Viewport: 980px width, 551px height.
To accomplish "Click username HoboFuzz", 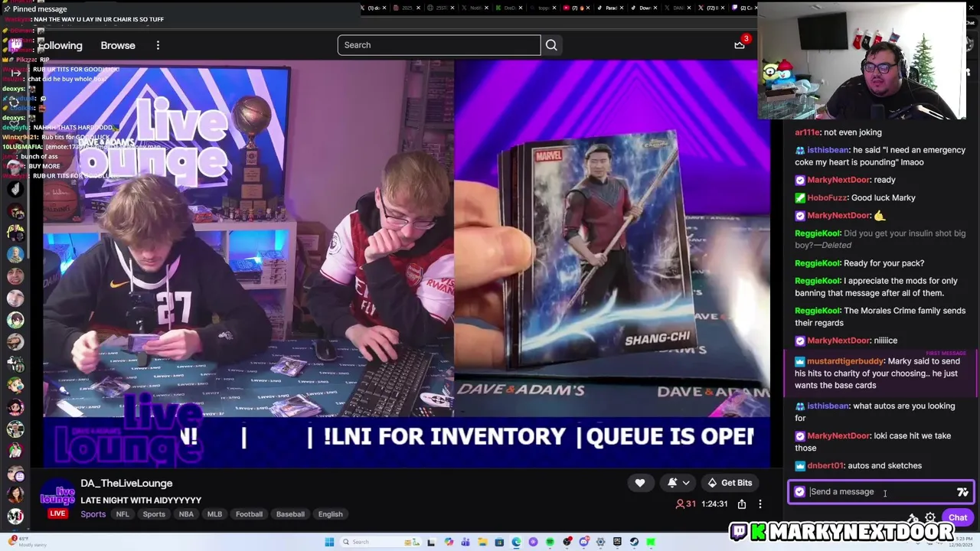I will [827, 197].
